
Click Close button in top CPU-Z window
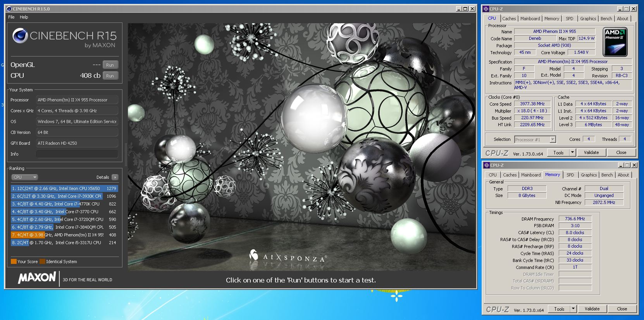pyautogui.click(x=621, y=152)
